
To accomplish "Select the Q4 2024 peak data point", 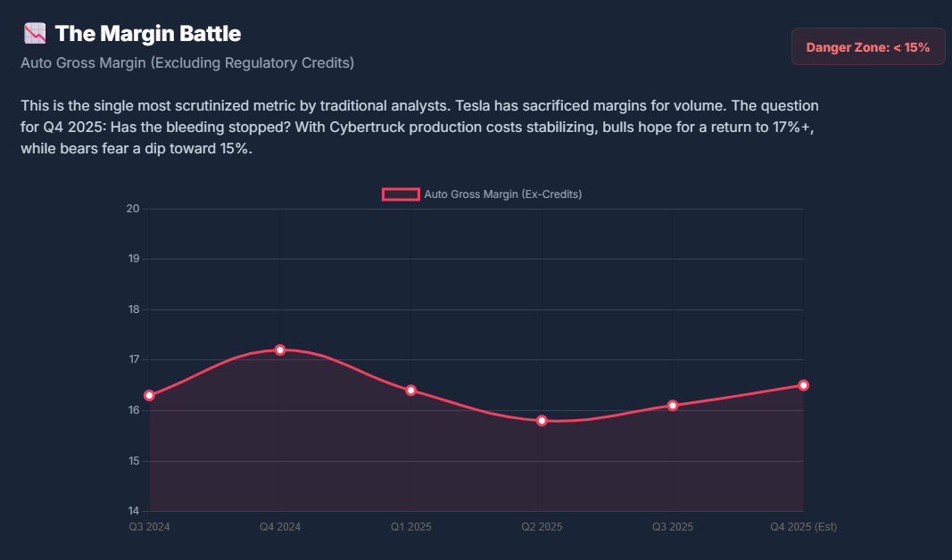I will tap(280, 350).
